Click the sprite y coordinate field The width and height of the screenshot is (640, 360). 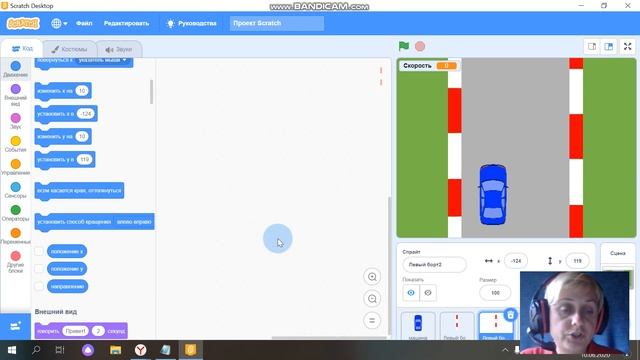click(x=577, y=261)
